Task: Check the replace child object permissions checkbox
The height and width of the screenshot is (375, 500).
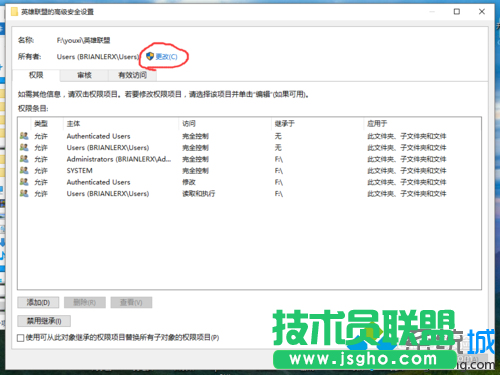Action: pyautogui.click(x=21, y=338)
